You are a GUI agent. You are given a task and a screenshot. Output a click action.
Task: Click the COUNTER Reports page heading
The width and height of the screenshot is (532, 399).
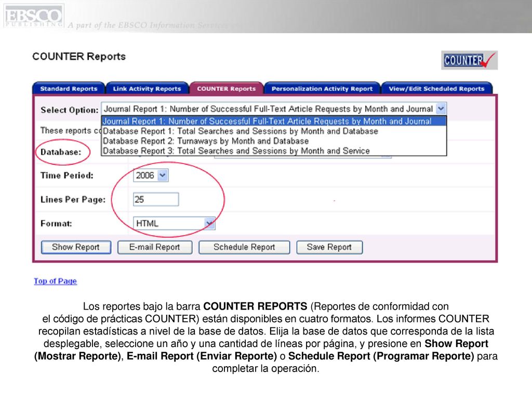(x=79, y=56)
